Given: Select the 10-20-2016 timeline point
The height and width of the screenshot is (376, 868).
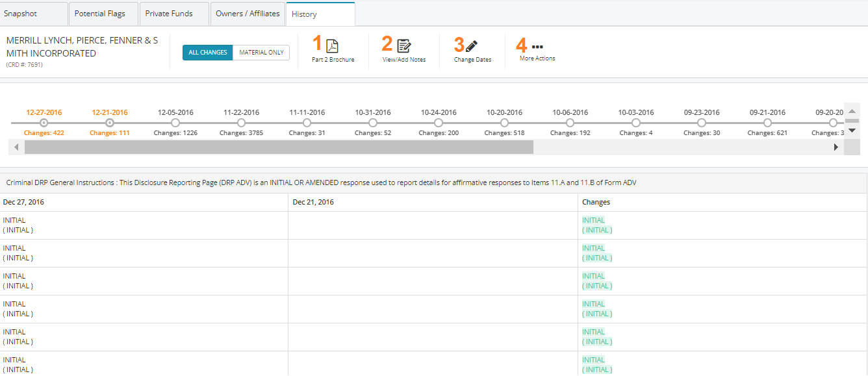Looking at the screenshot, I should tap(505, 123).
